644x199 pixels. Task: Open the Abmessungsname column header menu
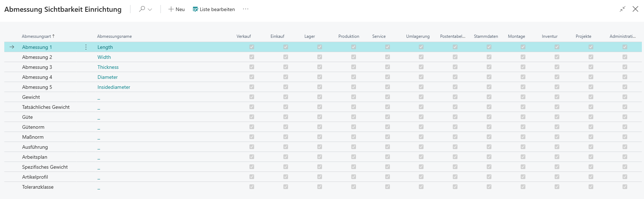(114, 36)
